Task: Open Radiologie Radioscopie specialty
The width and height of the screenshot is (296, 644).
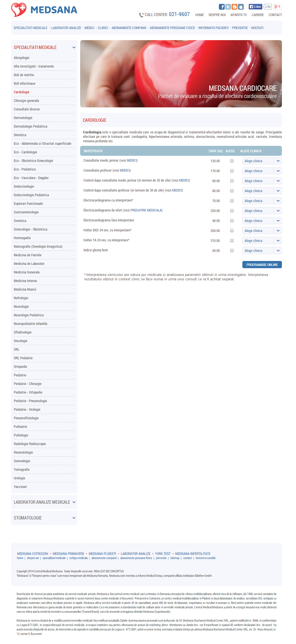Action: tap(30, 444)
